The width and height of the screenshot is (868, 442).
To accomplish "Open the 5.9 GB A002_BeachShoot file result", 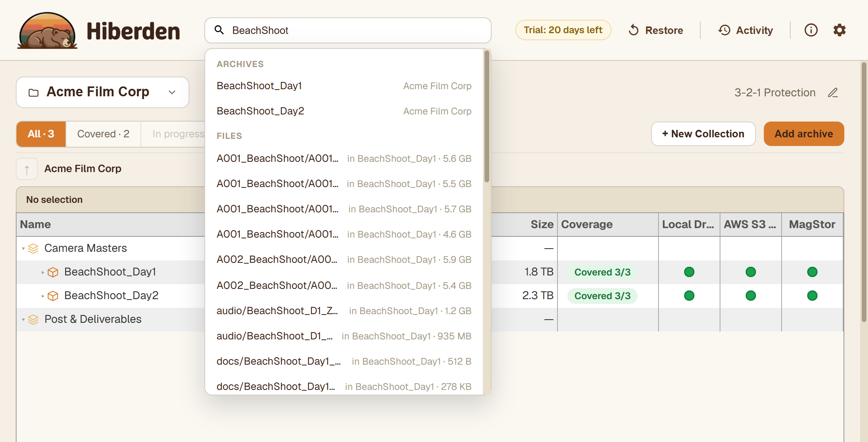I will coord(344,259).
